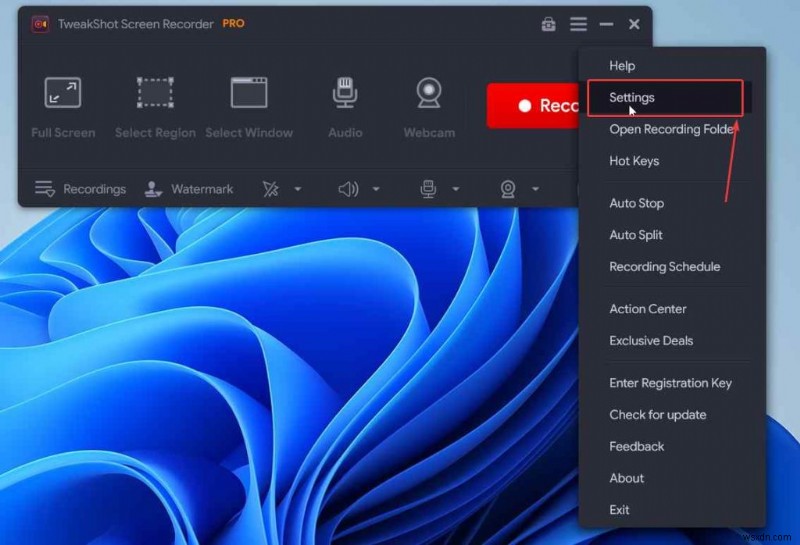This screenshot has width=800, height=545.
Task: Click the toolbox icon in title bar
Action: pyautogui.click(x=548, y=24)
